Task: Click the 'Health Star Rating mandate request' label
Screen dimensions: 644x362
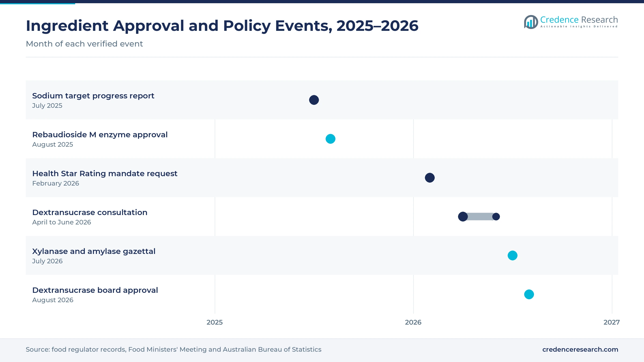Action: pyautogui.click(x=105, y=173)
